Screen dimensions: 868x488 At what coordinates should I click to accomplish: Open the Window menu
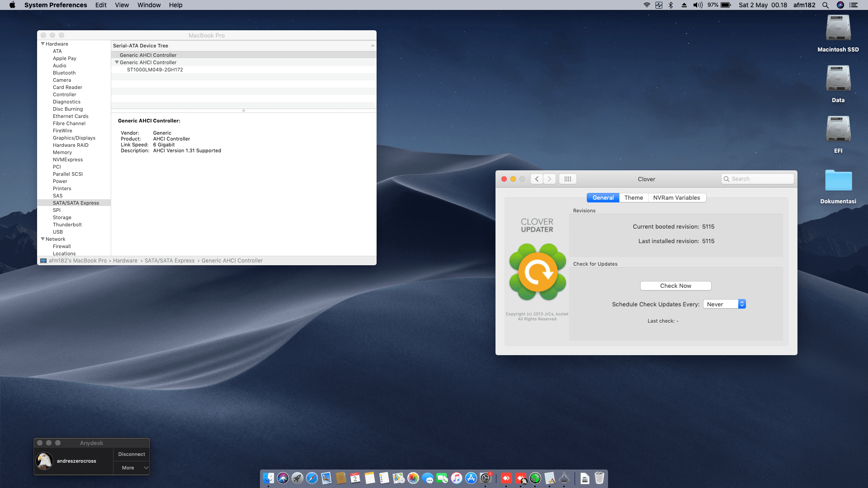tap(149, 5)
